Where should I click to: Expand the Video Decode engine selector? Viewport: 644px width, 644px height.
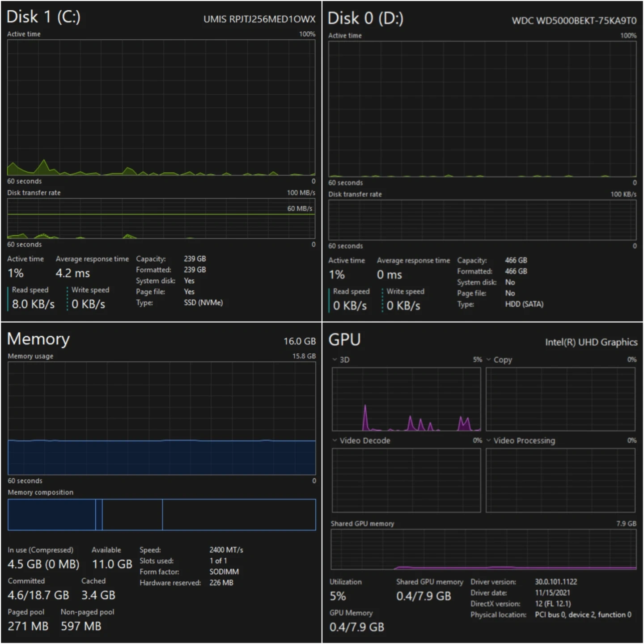pyautogui.click(x=335, y=441)
